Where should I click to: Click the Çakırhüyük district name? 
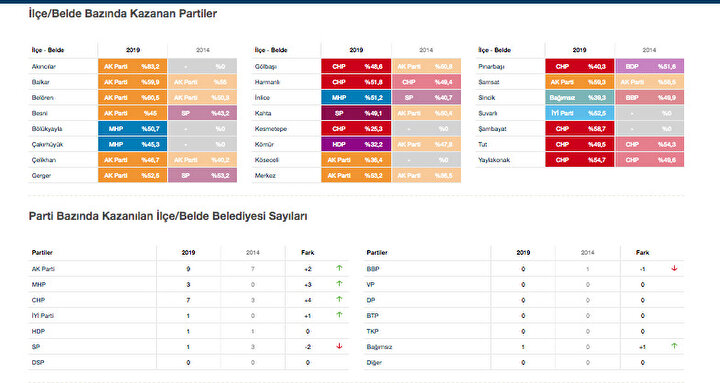pyautogui.click(x=47, y=145)
